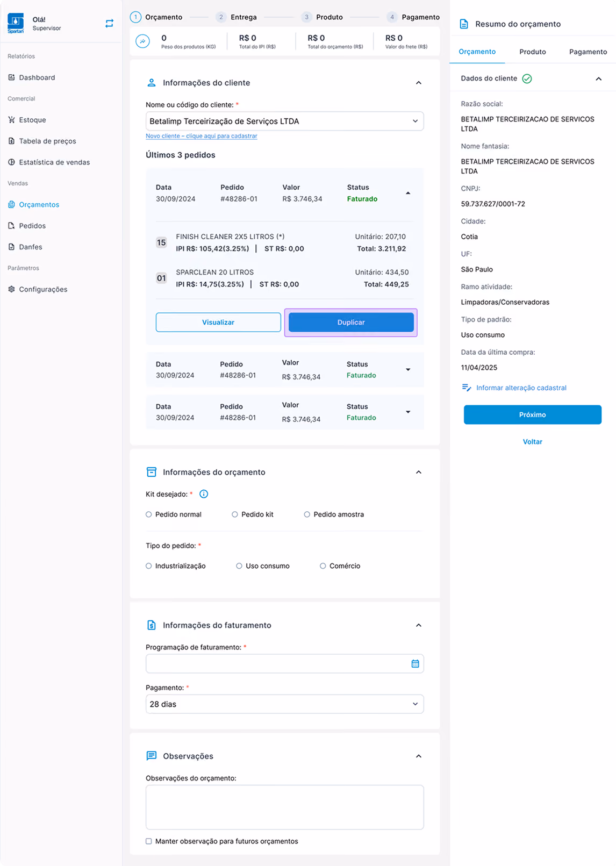Collapse the Observações section
The height and width of the screenshot is (866, 616).
[419, 756]
